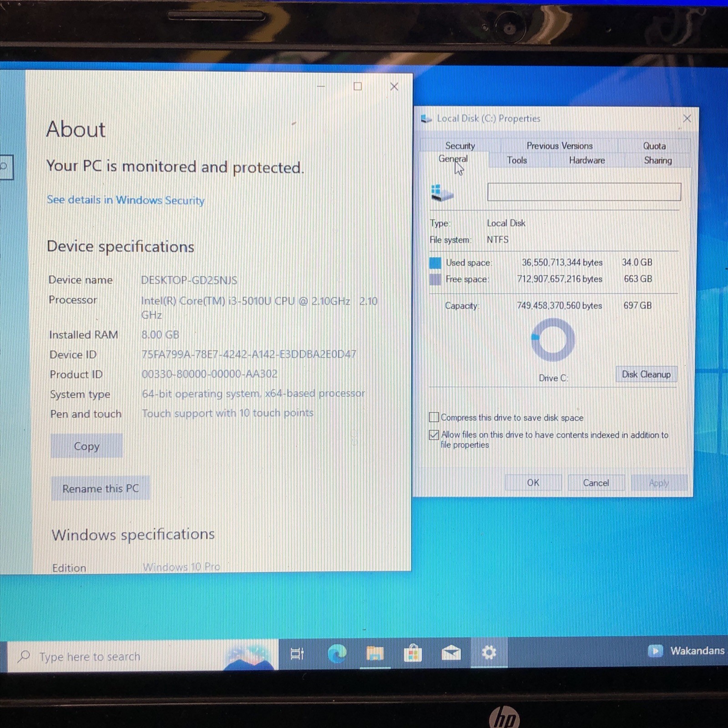Click the 34.0 GB used space figure
Image resolution: width=728 pixels, height=728 pixels.
coord(637,262)
